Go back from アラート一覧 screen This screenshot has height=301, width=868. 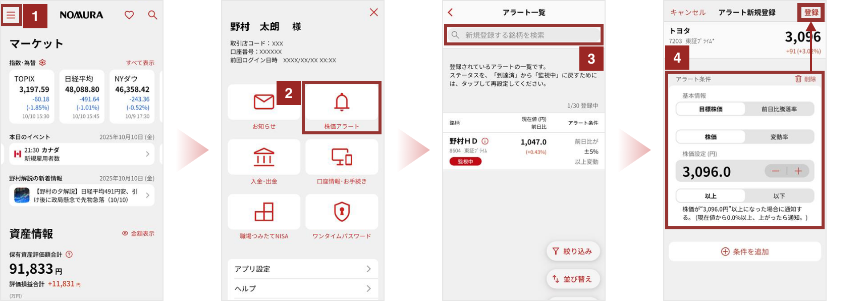pyautogui.click(x=451, y=12)
